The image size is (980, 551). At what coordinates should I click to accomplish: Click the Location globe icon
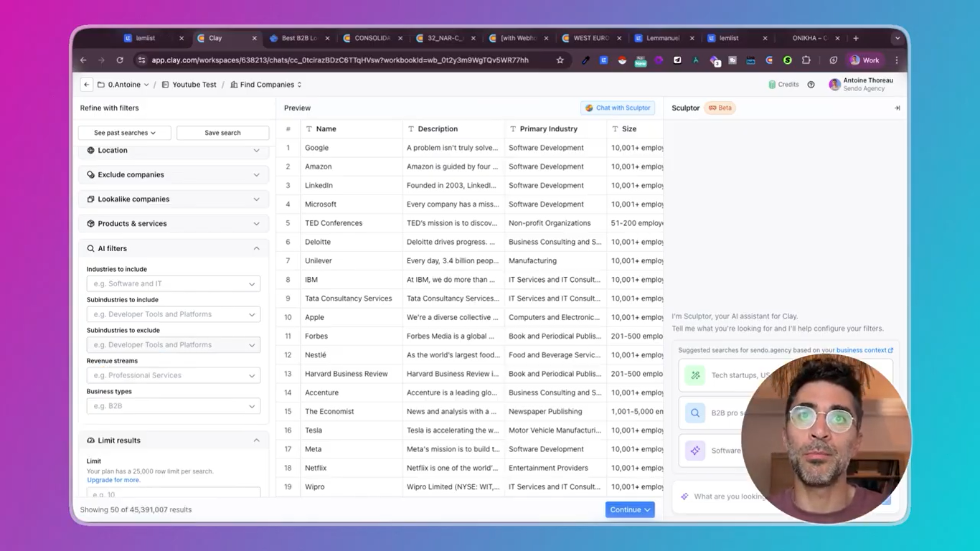[x=90, y=150]
